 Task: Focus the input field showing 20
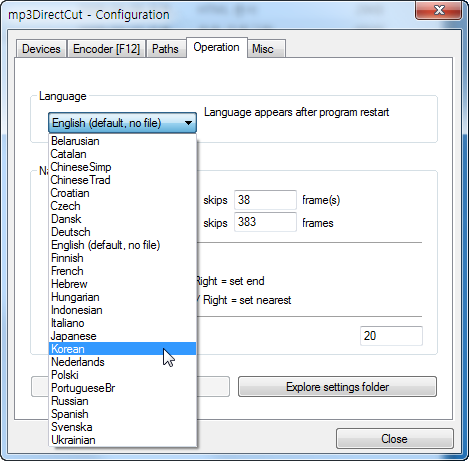[391, 336]
